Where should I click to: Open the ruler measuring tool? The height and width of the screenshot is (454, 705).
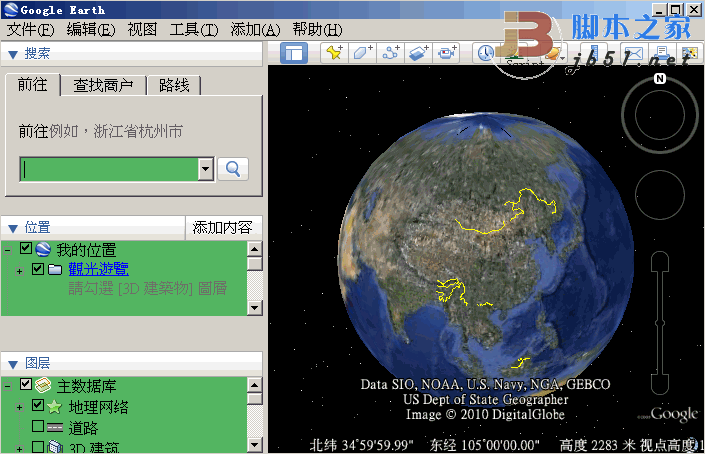(x=593, y=53)
